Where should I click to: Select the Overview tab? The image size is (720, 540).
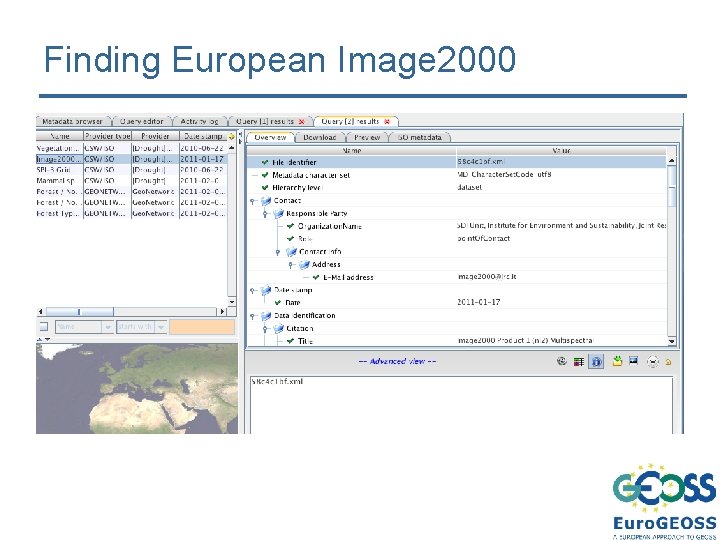[270, 137]
